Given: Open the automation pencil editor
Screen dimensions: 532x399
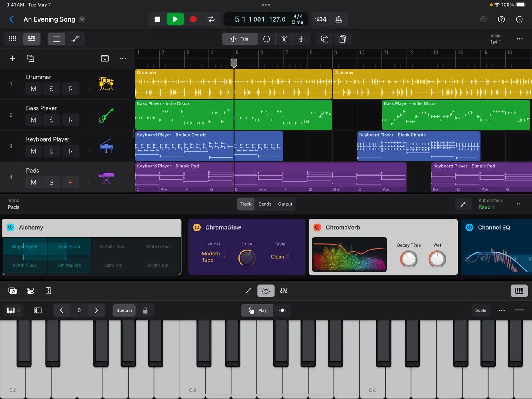Looking at the screenshot, I should (463, 204).
